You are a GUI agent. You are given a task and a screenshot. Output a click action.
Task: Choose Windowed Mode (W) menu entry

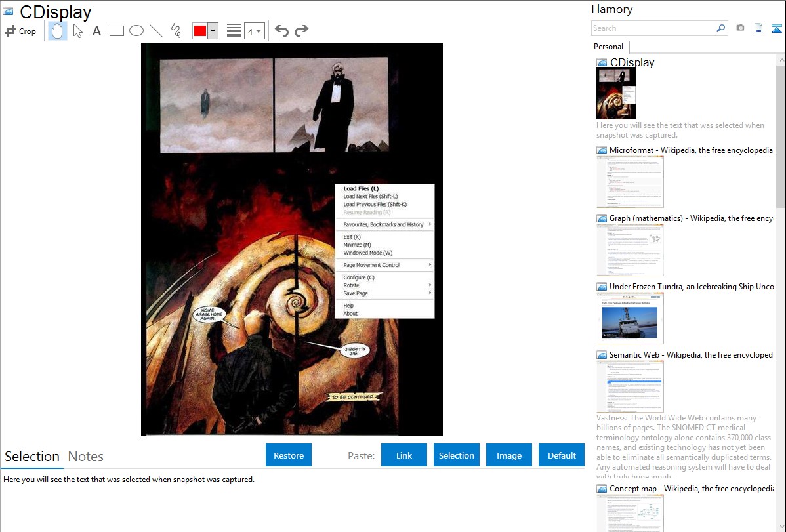[x=384, y=253]
